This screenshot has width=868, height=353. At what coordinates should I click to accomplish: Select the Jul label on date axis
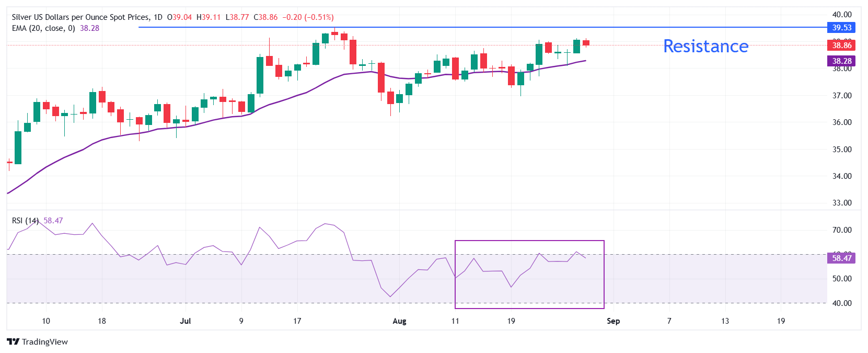click(x=185, y=321)
